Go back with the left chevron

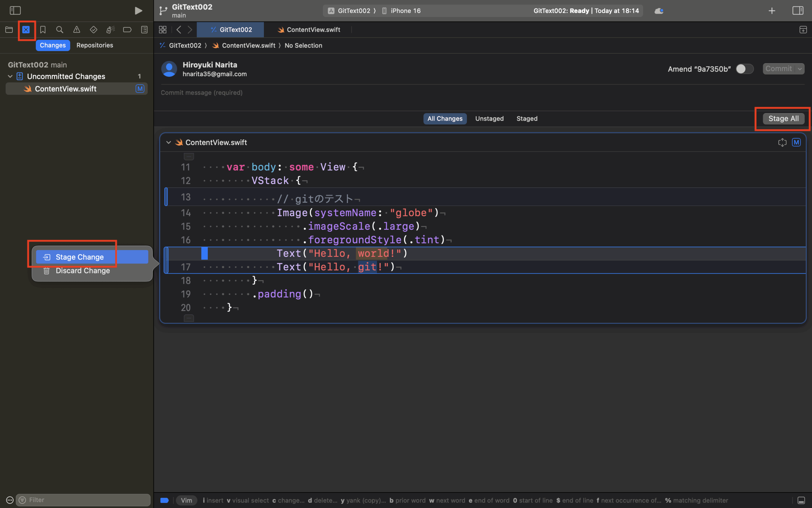[179, 30]
